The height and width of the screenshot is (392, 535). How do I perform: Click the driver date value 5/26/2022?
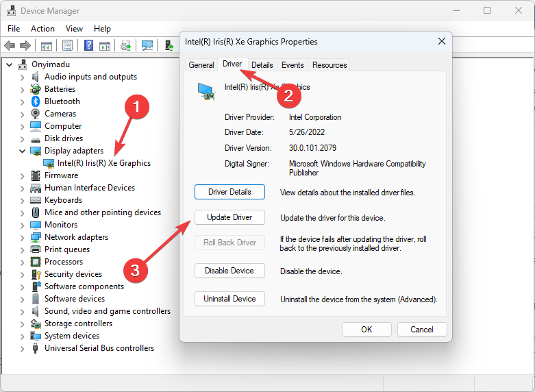[307, 132]
